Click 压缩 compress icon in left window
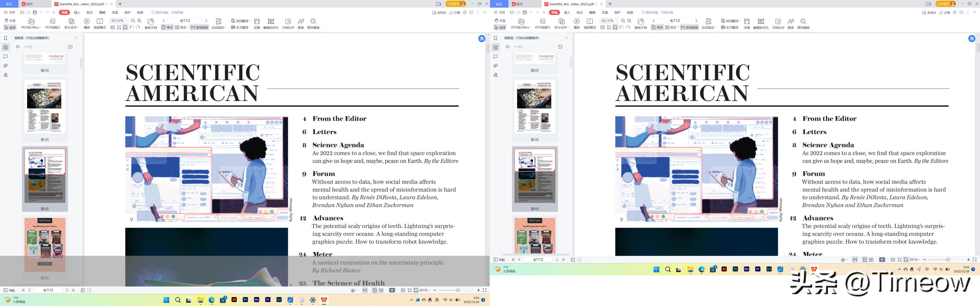The height and width of the screenshot is (306, 980). tap(257, 21)
